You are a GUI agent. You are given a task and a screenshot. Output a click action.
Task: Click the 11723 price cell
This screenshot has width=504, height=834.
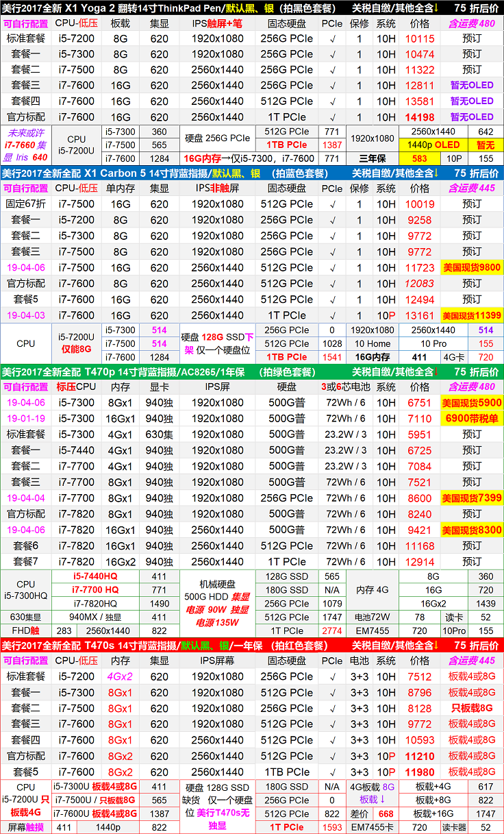[420, 268]
